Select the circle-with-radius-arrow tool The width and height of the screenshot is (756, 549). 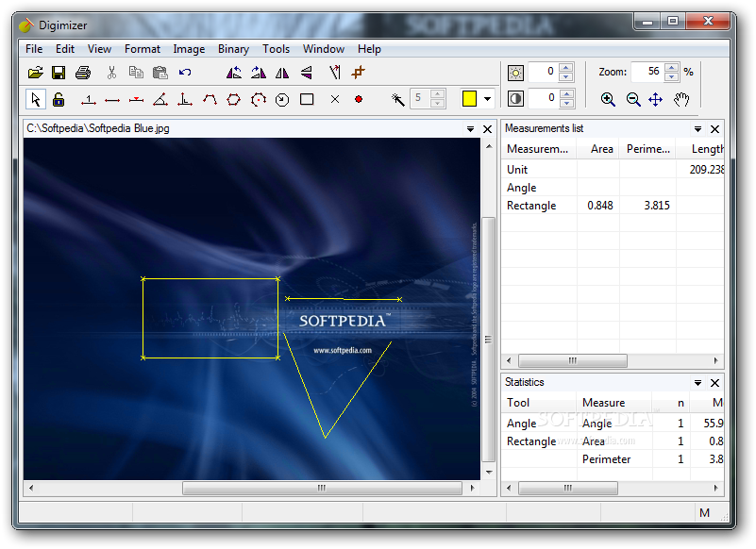pos(282,100)
